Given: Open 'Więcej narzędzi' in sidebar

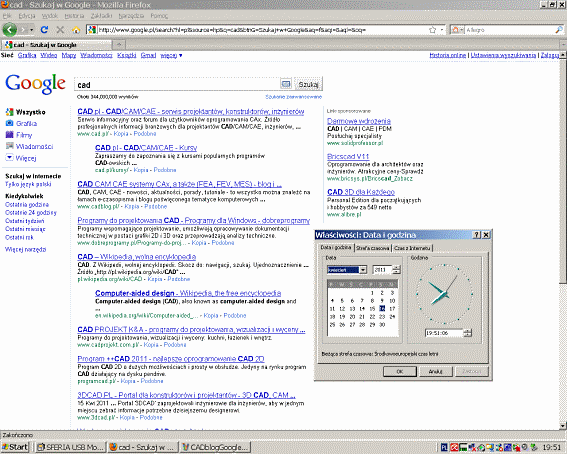Looking at the screenshot, I should coord(25,249).
